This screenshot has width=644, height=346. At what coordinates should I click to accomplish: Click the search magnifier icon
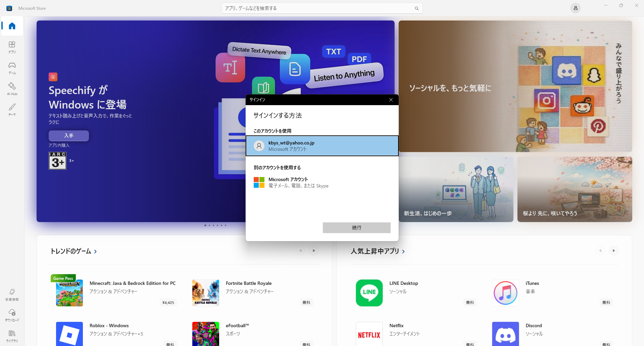click(x=416, y=8)
